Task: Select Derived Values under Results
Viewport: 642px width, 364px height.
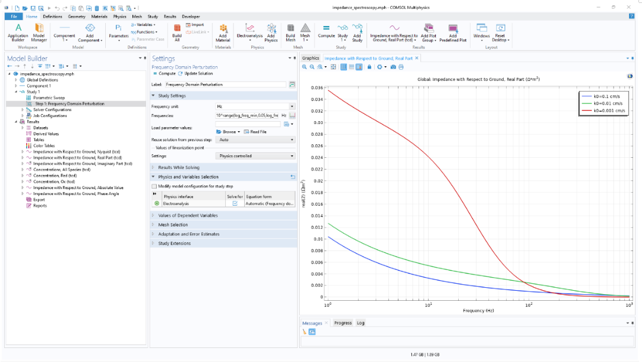Action: pyautogui.click(x=46, y=134)
